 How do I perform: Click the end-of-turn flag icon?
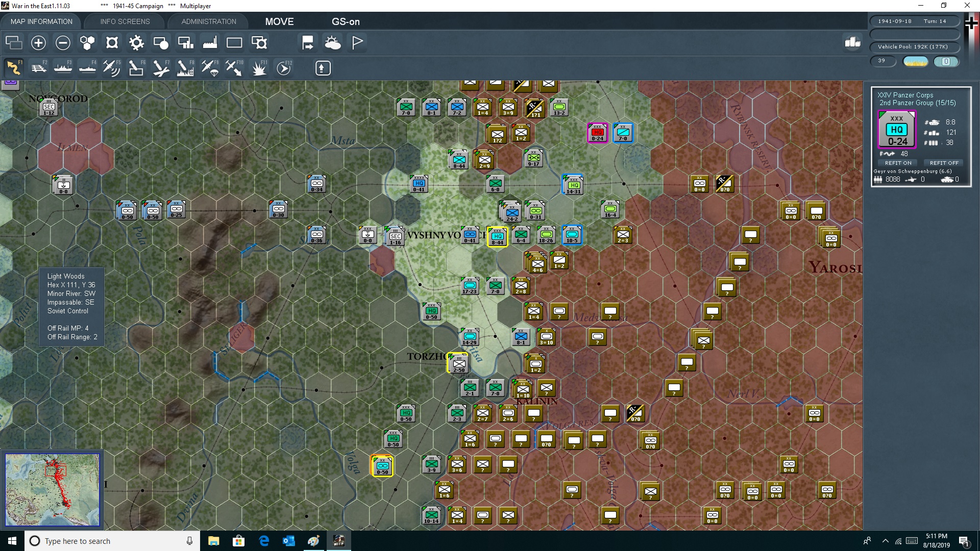pyautogui.click(x=357, y=43)
